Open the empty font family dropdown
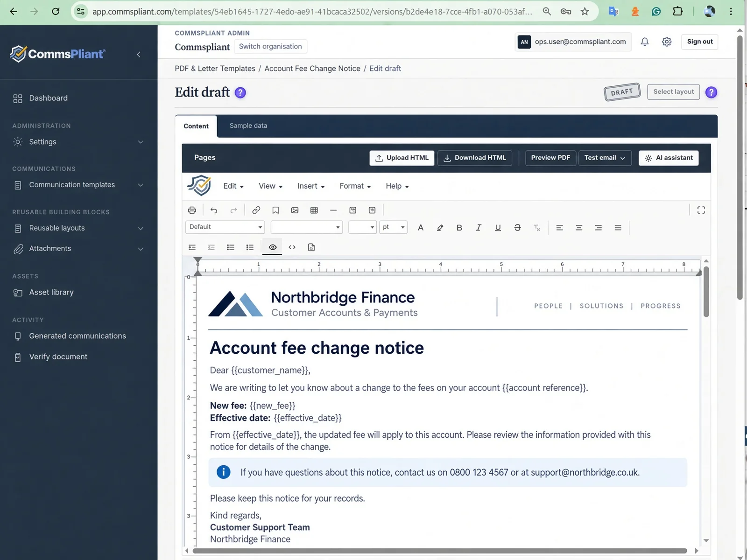Screen dimensions: 747x560 coord(307,227)
